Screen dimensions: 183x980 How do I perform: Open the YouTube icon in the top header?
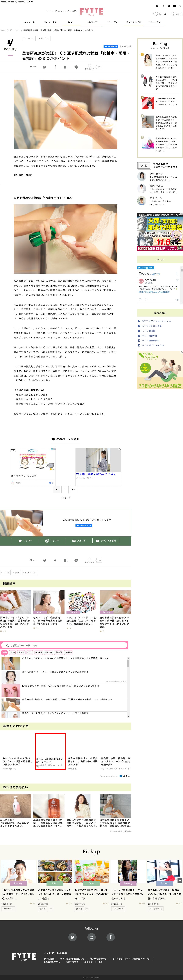(174, 6)
